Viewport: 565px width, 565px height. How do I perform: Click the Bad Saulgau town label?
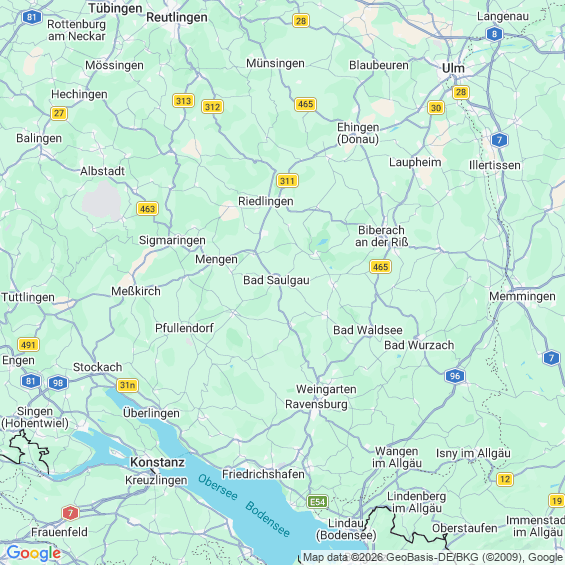[x=276, y=280]
